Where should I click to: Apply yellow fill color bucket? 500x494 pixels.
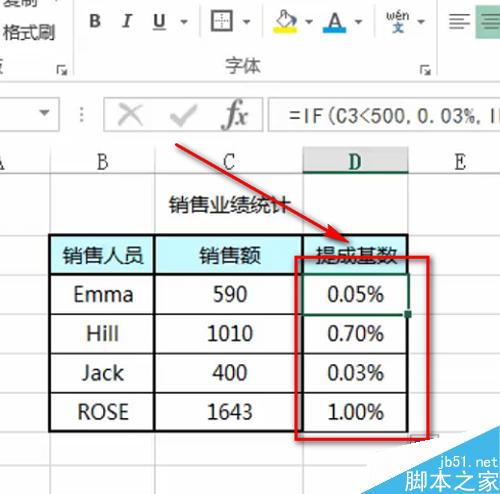tap(285, 21)
